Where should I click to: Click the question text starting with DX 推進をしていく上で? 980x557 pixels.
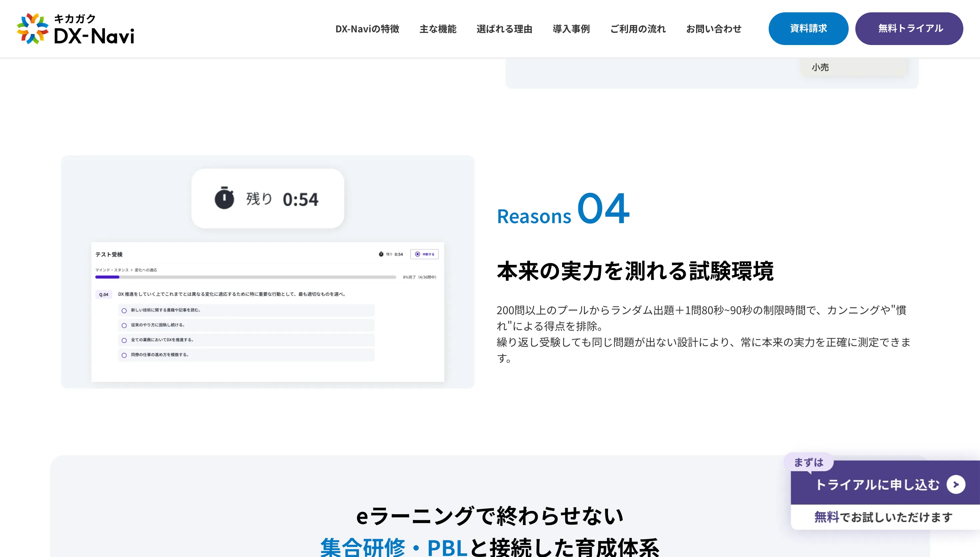tap(232, 294)
